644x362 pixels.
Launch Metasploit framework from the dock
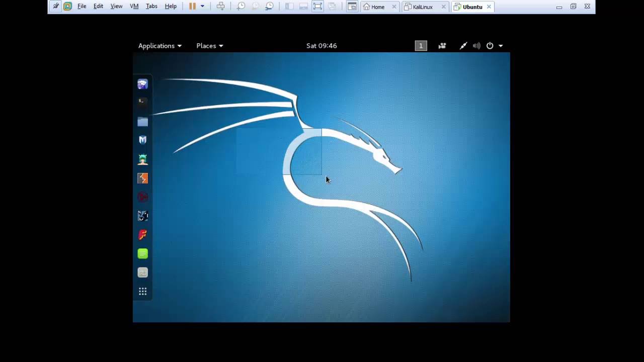(143, 140)
